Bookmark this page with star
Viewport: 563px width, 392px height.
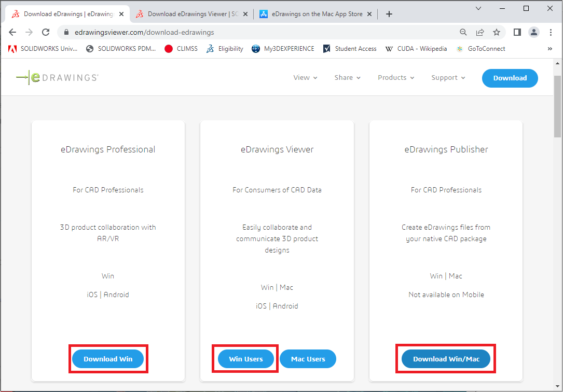(x=497, y=32)
